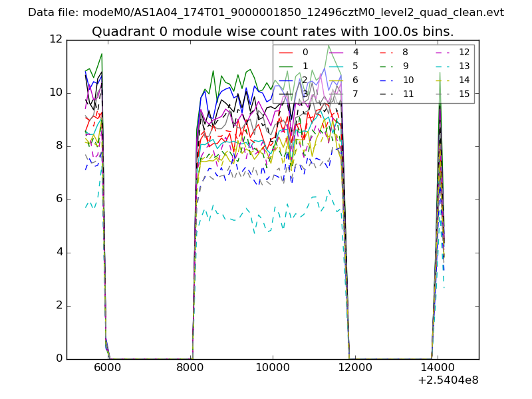The image size is (532, 399).
Task: Click the plot title about Quadrant 0 count rates
Action: point(273,31)
